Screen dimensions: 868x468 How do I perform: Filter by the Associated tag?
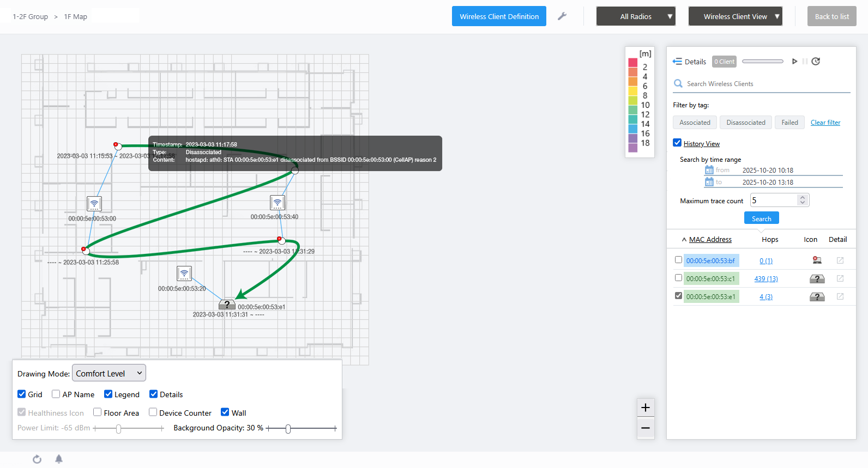(x=695, y=123)
